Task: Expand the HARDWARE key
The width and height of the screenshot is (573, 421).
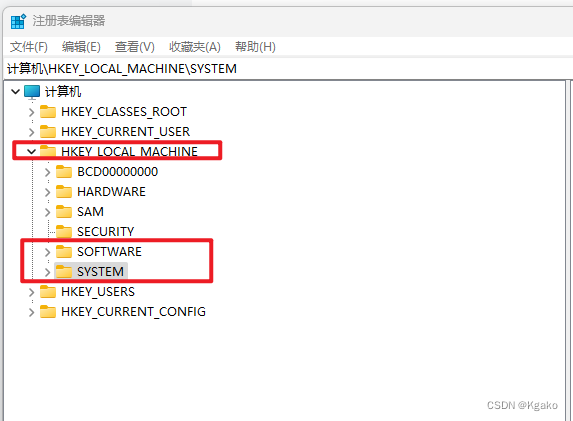Action: click(x=48, y=192)
